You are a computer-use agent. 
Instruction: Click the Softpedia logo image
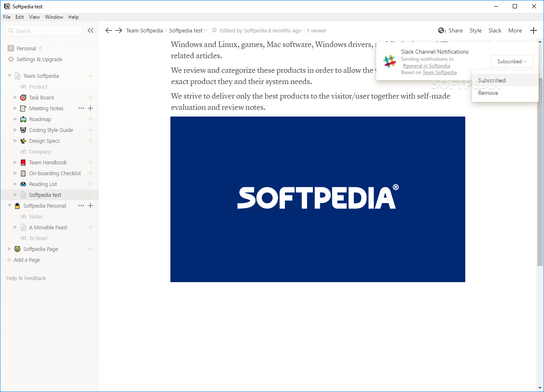tap(318, 199)
